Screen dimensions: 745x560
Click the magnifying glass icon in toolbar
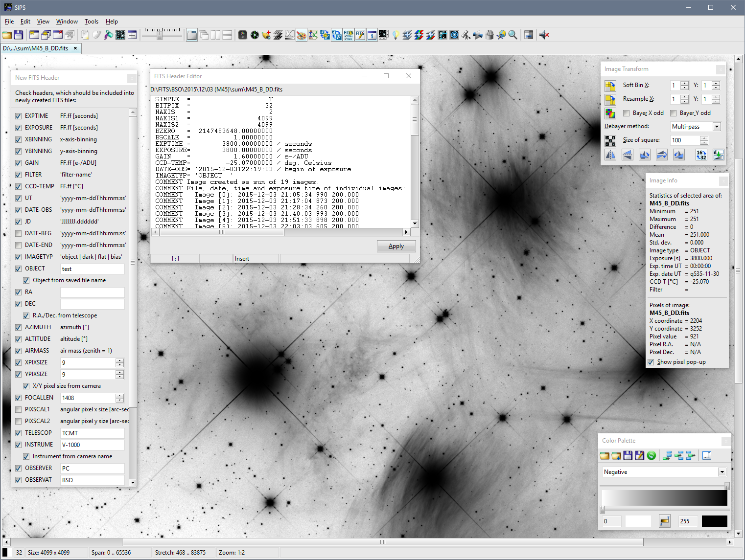click(512, 35)
